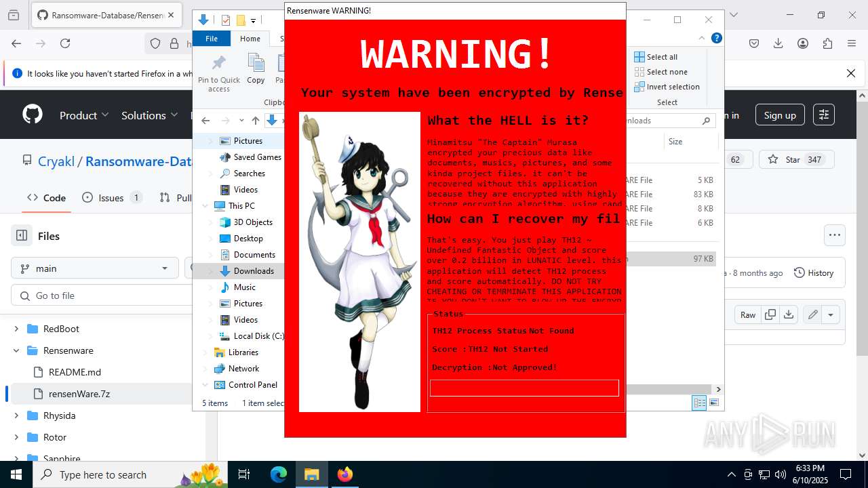The image size is (868, 488).
Task: Open the main branch dropdown
Action: [x=94, y=268]
